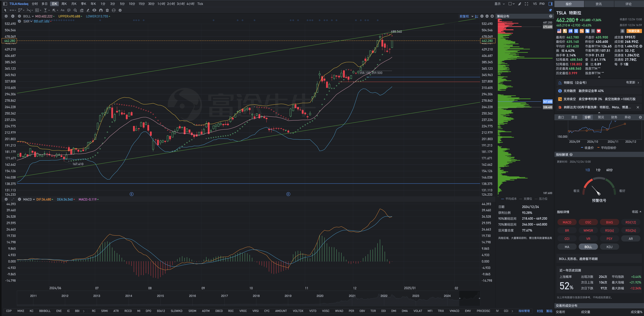Set a price alert bell
This screenshot has width=644, height=316.
tap(622, 31)
